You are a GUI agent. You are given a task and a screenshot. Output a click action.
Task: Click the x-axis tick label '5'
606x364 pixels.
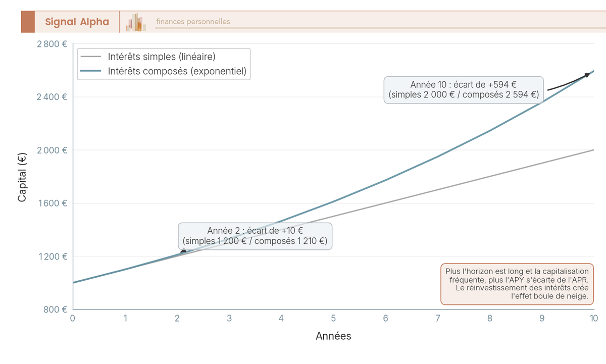pyautogui.click(x=333, y=319)
